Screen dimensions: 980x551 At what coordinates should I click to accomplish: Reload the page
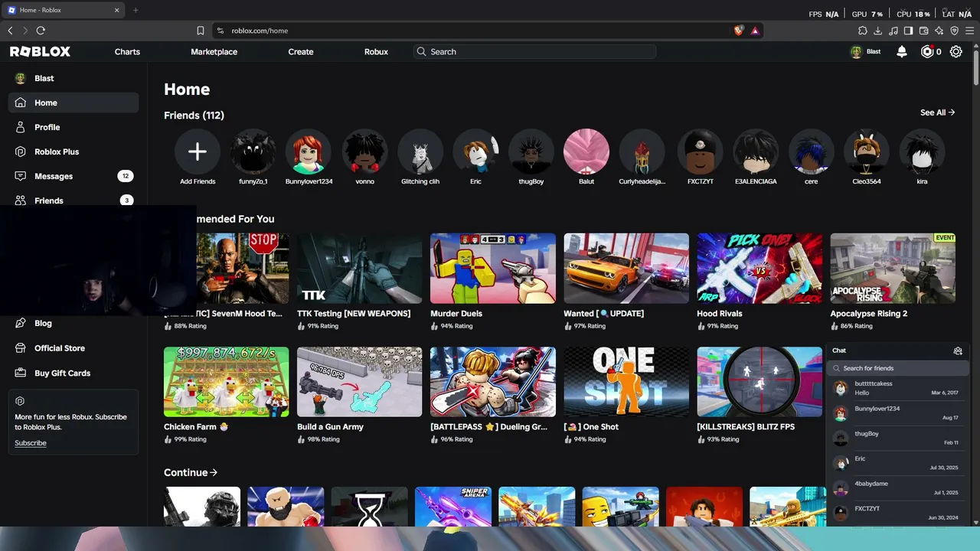(x=41, y=31)
